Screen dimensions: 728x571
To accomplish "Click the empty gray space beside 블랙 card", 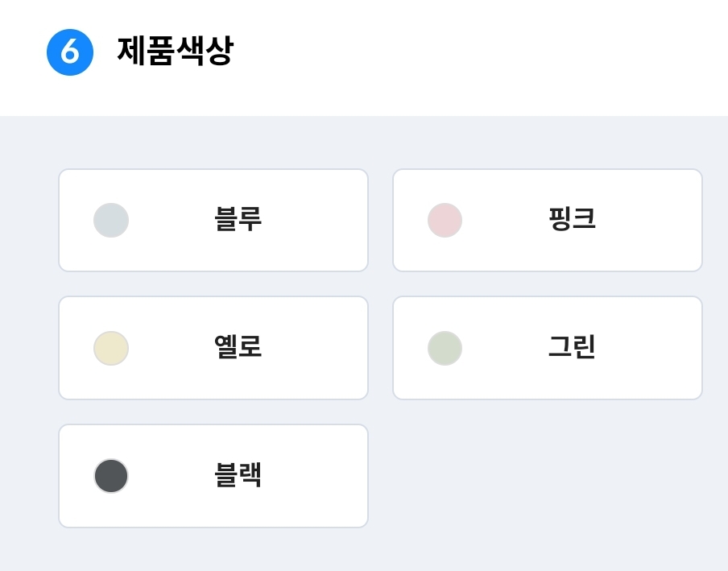I will (548, 476).
